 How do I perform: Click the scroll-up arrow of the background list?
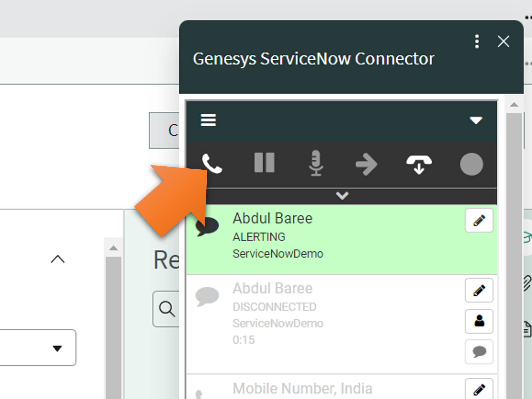point(113,248)
